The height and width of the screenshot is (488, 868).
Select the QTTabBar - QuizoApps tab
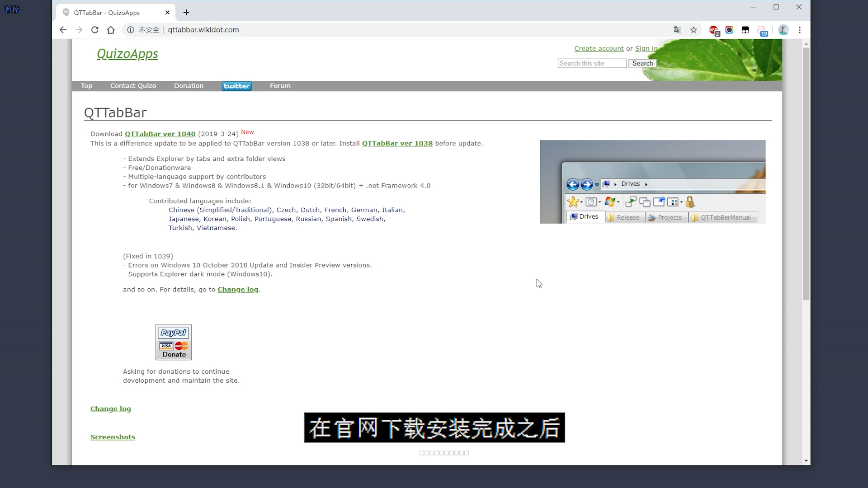(115, 13)
